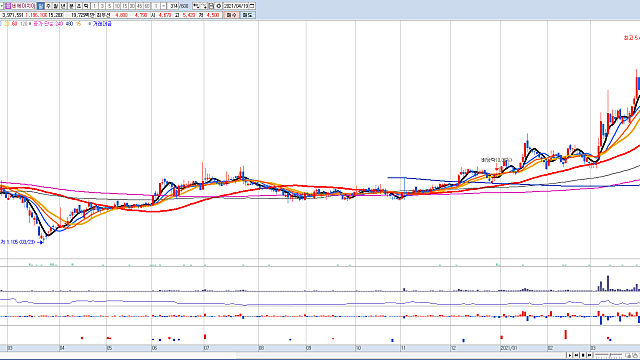Switch to the tick (틱) chart period
Image resolution: width=640 pixels, height=360 pixels.
(x=86, y=6)
